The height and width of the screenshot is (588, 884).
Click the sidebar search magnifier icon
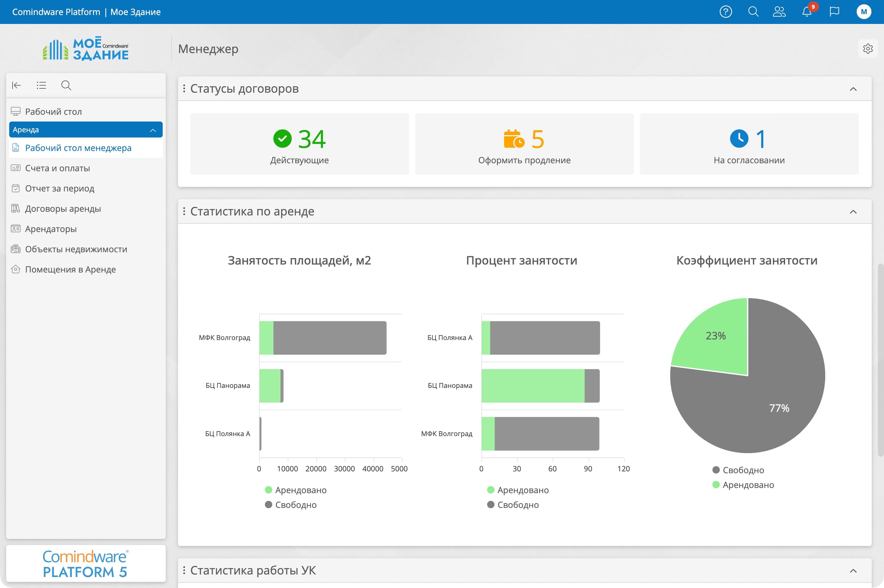[66, 86]
